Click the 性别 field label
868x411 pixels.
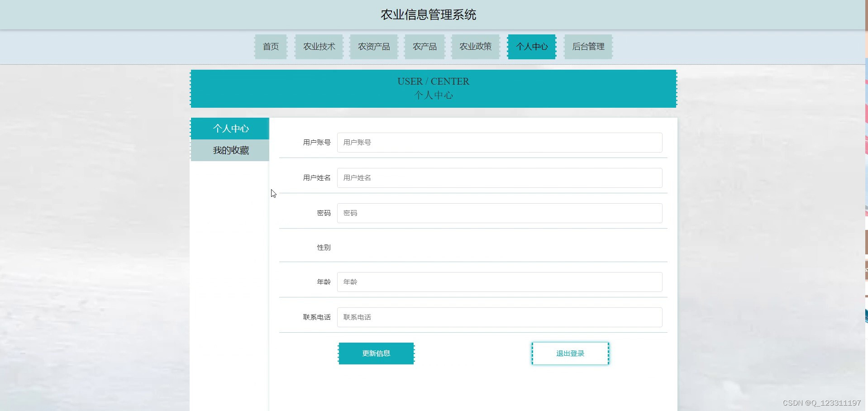pos(324,248)
